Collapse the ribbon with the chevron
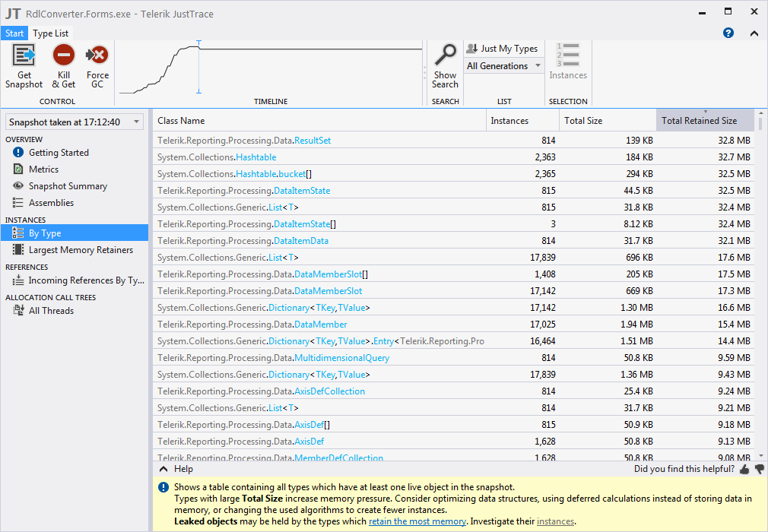The image size is (768, 532). [x=754, y=33]
